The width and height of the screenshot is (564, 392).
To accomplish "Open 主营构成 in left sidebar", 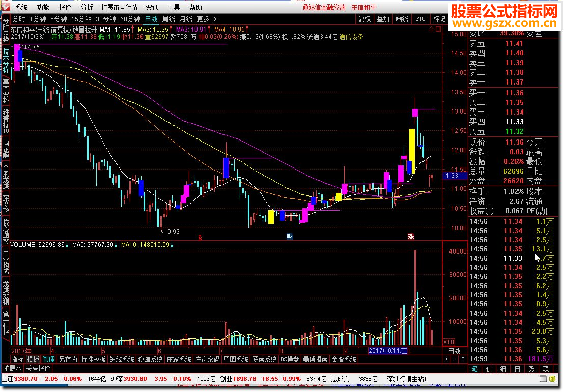I will tap(6, 263).
